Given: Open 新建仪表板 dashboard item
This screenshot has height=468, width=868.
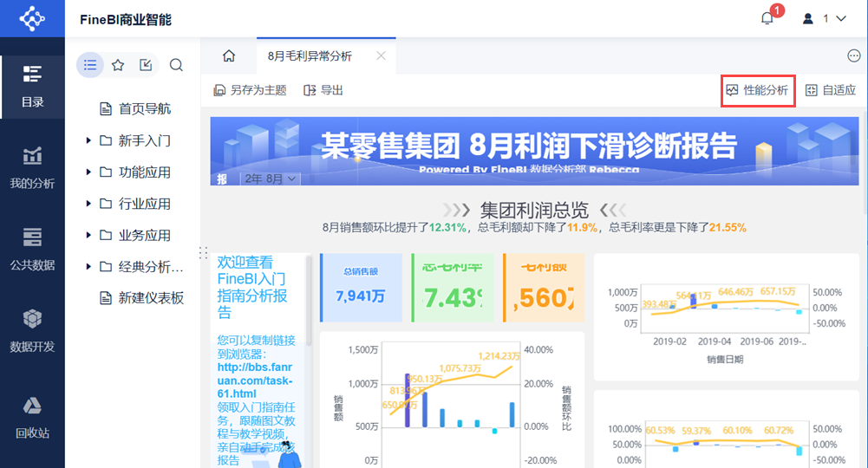Looking at the screenshot, I should pyautogui.click(x=141, y=298).
